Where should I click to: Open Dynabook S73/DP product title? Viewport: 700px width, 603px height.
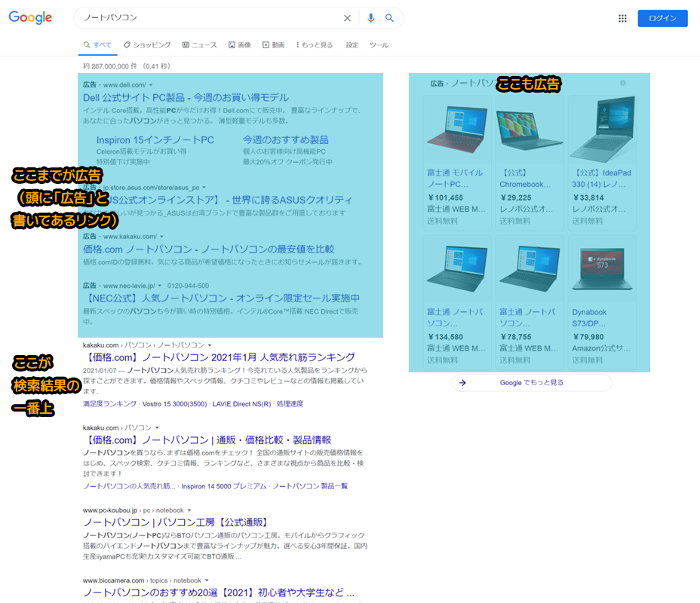pyautogui.click(x=589, y=317)
